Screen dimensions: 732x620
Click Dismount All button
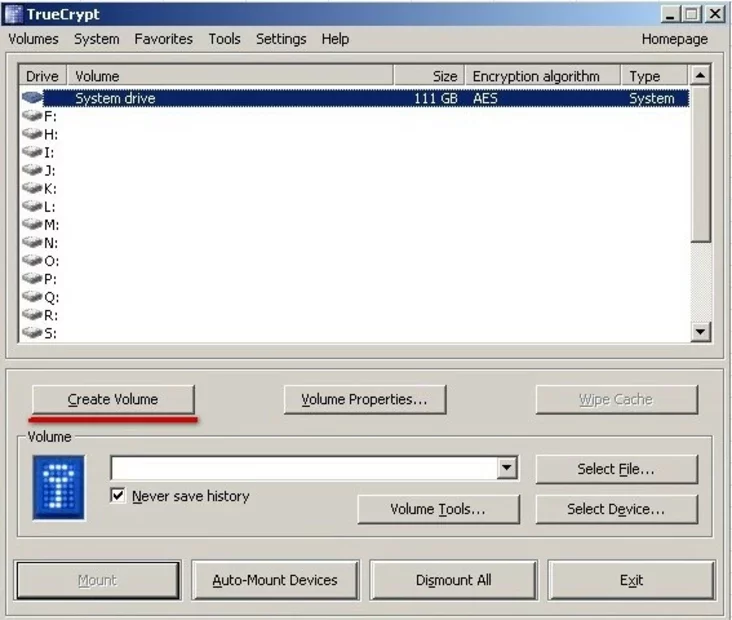tap(453, 580)
